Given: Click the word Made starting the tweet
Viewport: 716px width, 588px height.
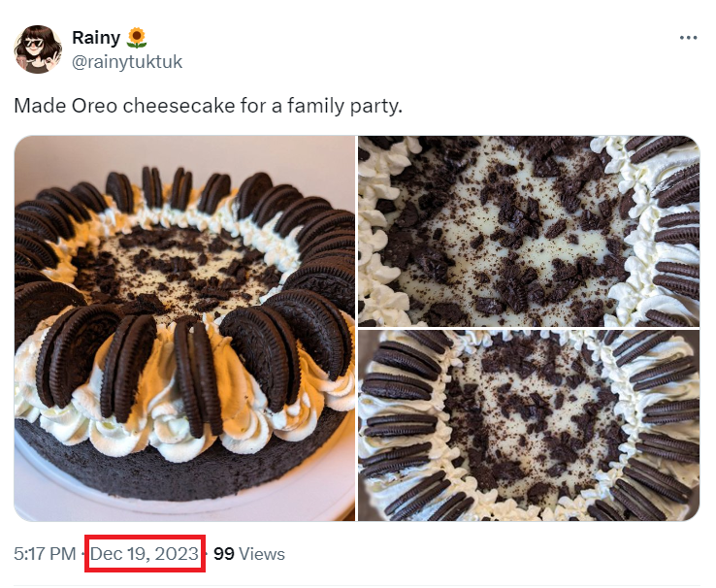Looking at the screenshot, I should [36, 105].
